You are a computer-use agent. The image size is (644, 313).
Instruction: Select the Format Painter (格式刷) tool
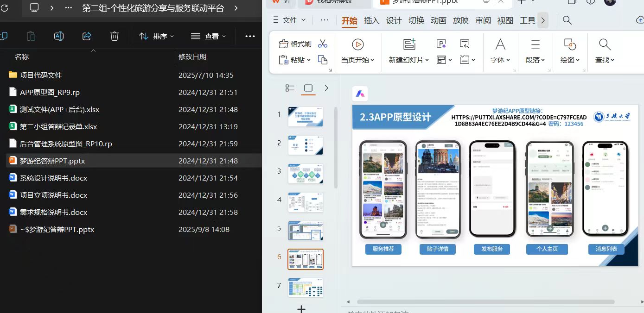(x=294, y=44)
